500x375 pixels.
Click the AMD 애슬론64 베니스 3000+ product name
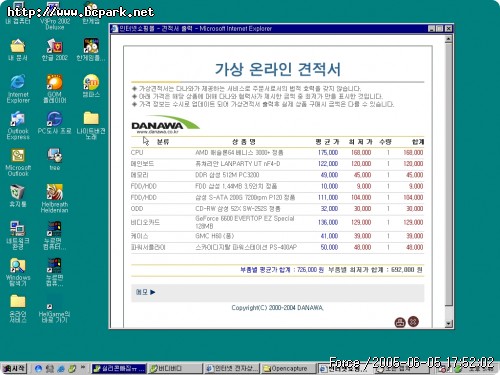point(239,152)
